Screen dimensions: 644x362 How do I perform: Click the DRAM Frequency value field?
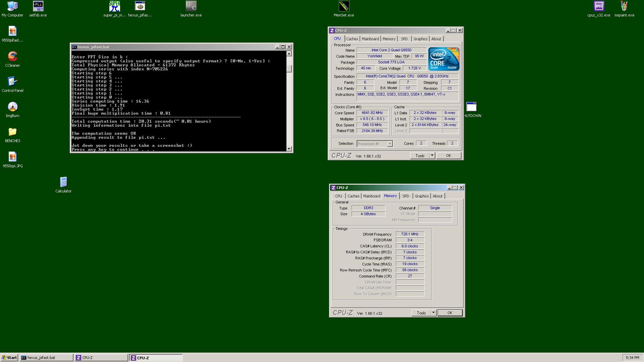click(410, 234)
